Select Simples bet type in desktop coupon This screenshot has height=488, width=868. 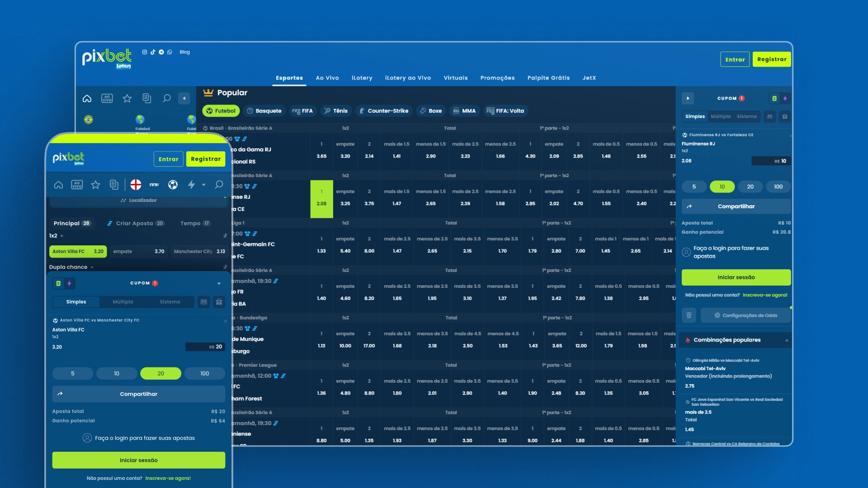point(695,117)
